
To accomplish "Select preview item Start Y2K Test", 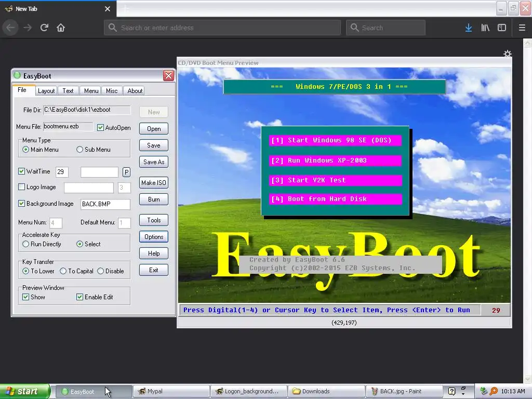I will point(335,180).
